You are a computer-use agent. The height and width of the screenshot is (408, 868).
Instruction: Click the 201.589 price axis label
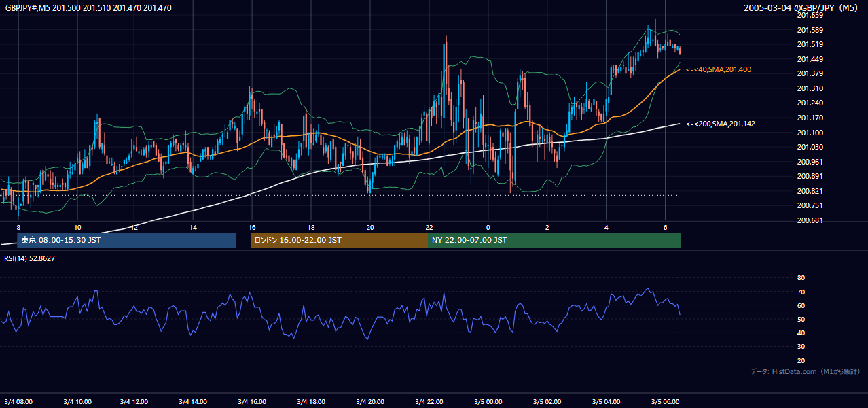[810, 30]
